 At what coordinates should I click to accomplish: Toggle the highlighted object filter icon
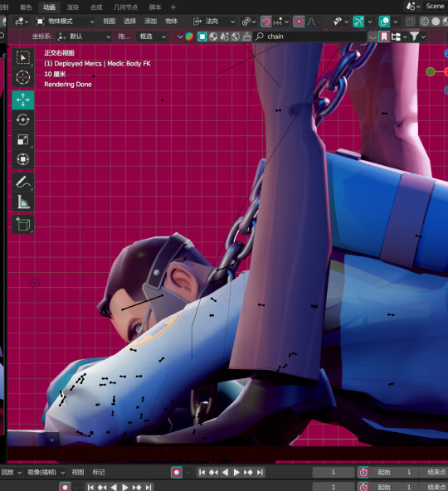[202, 36]
